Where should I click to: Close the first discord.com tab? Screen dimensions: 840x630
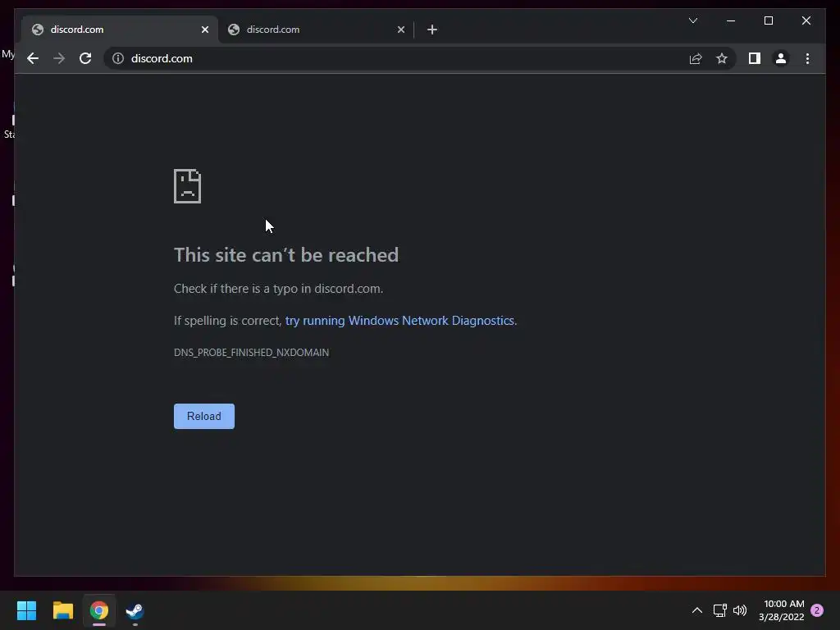(x=204, y=30)
